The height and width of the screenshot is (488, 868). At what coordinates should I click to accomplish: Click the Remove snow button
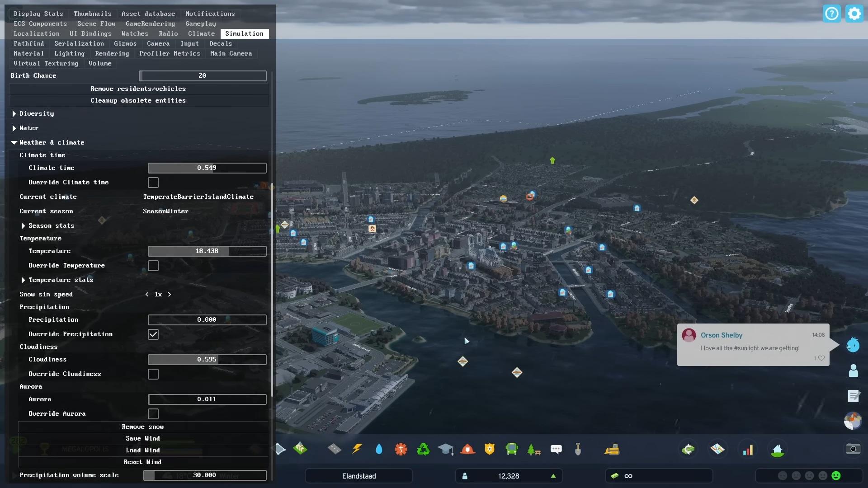point(143,427)
